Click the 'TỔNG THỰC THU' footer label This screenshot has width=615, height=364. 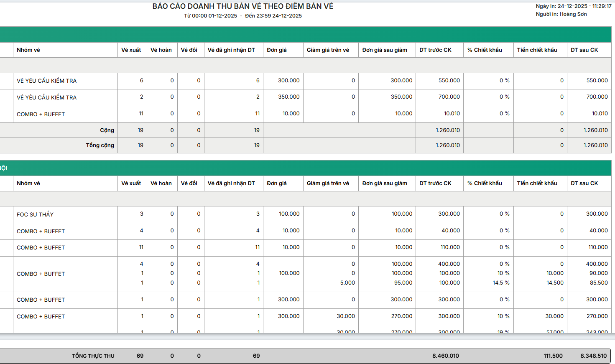[x=93, y=356]
